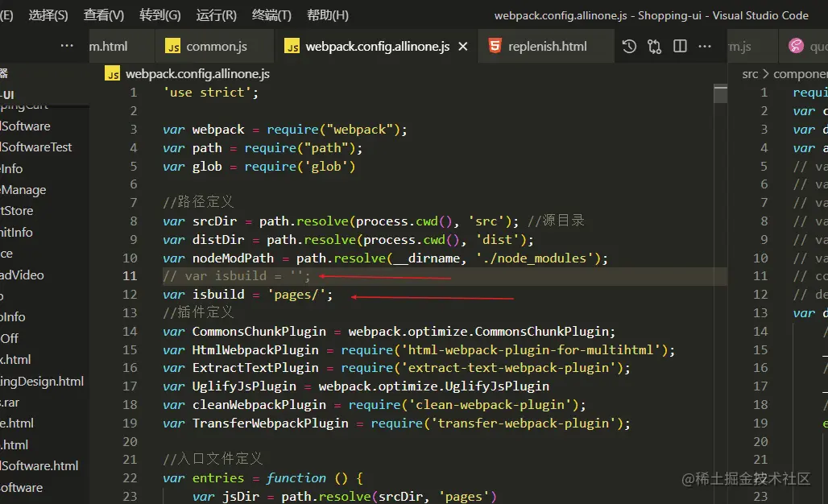
Task: Open the timeline history icon in editor toolbar
Action: 629,47
